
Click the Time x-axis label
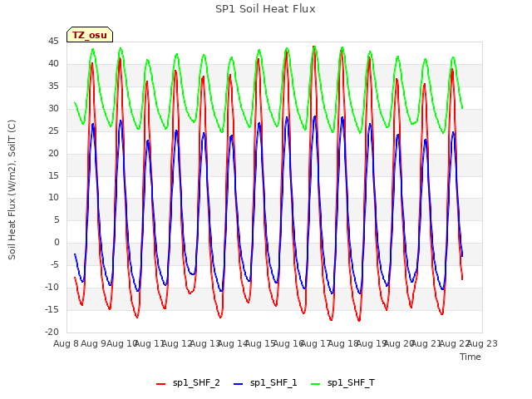coord(470,357)
